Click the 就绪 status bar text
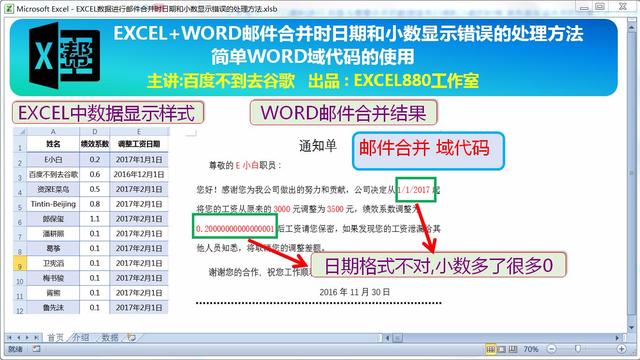The height and width of the screenshot is (360, 640). (16, 349)
